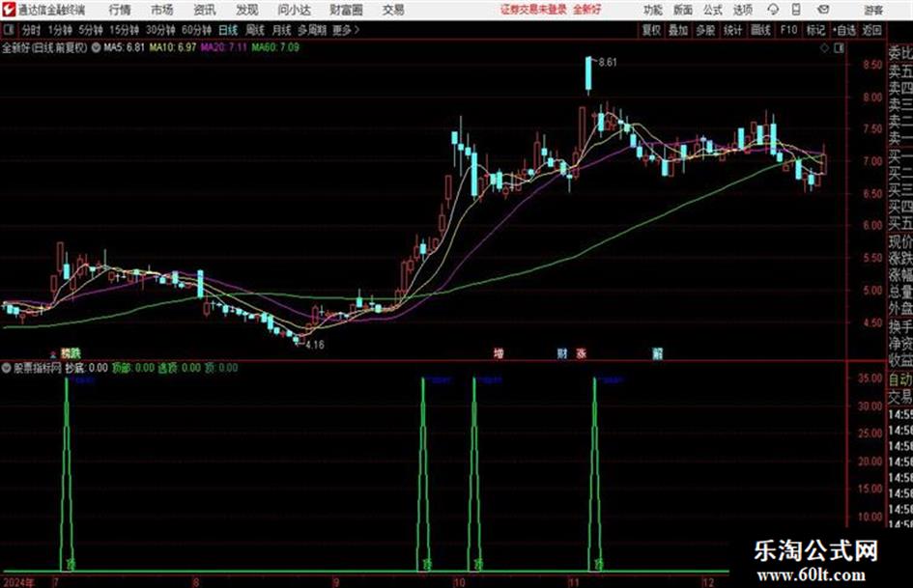Click the 统计 statistics button
The width and height of the screenshot is (913, 588).
(732, 30)
